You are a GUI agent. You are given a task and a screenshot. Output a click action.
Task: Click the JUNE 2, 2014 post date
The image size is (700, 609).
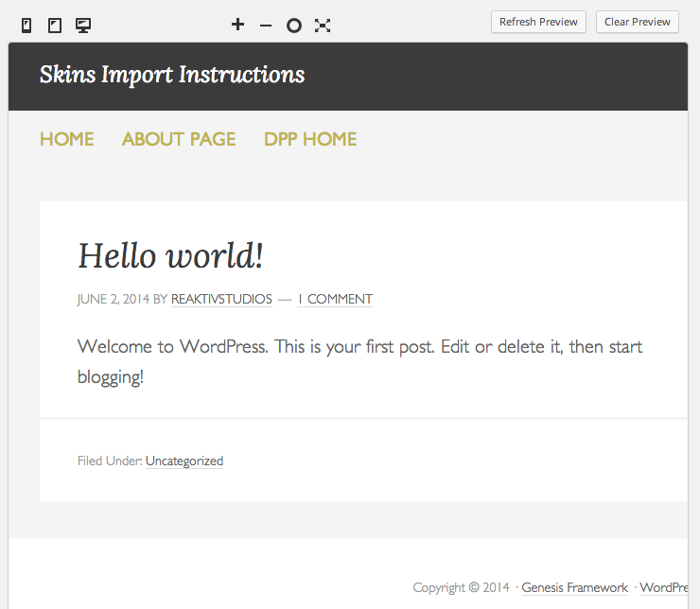pos(114,299)
